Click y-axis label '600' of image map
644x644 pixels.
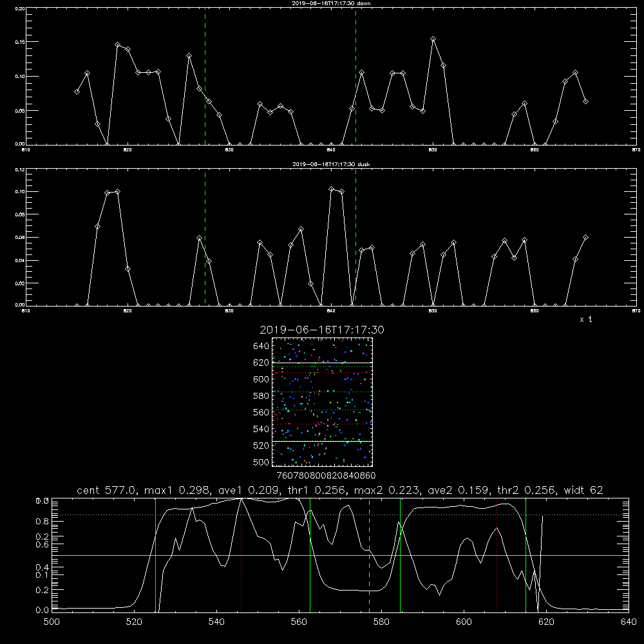click(x=261, y=379)
